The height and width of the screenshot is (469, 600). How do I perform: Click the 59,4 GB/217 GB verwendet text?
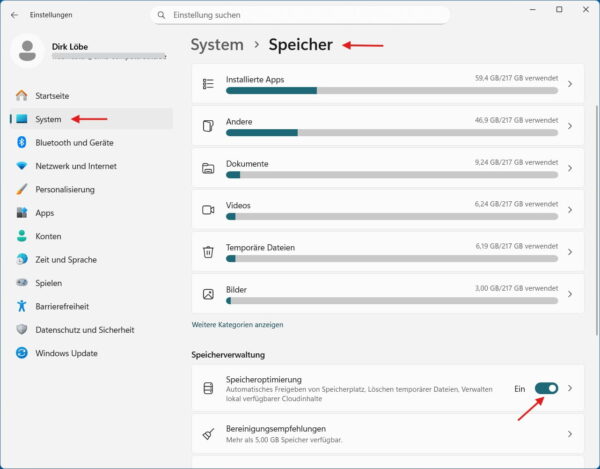click(x=517, y=78)
